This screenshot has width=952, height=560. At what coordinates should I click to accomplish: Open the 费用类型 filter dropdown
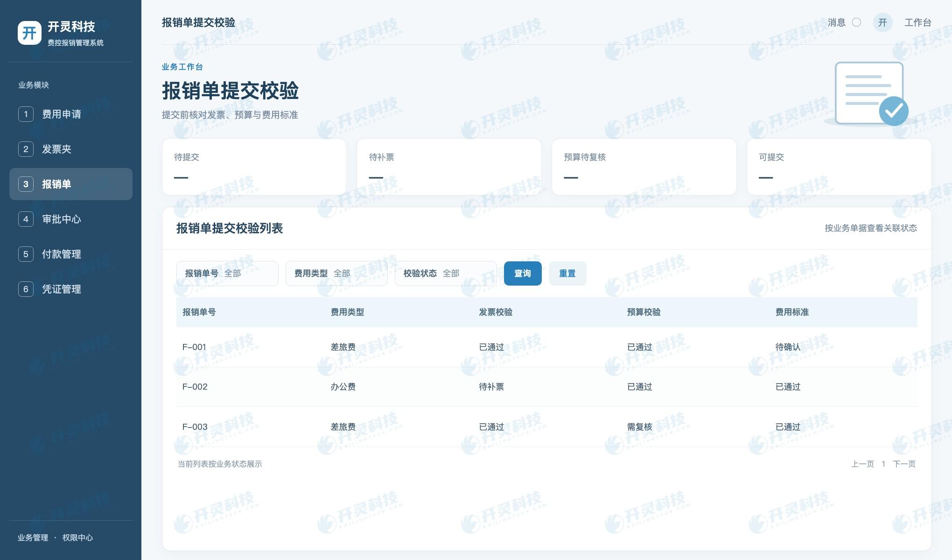[336, 273]
